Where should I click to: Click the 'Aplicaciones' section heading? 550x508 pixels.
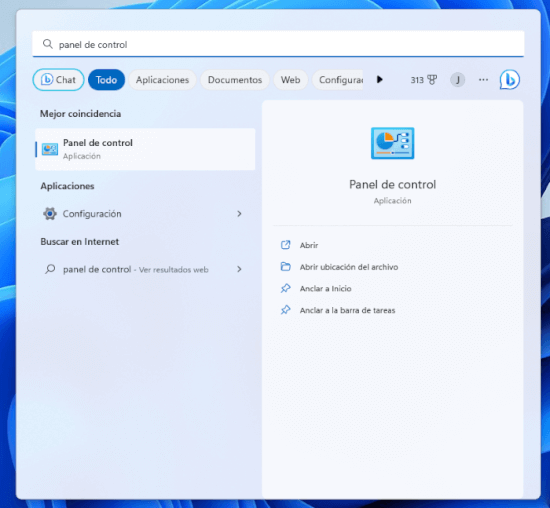click(x=67, y=186)
